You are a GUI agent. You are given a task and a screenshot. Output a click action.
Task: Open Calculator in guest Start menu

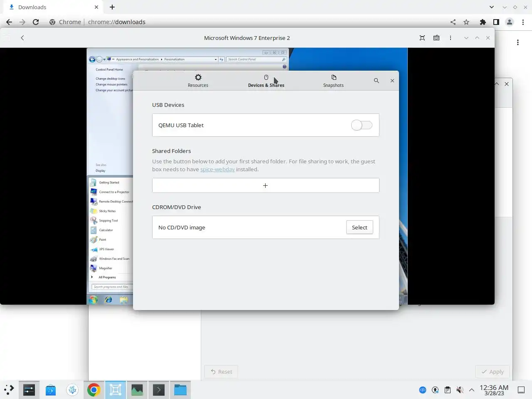[106, 230]
